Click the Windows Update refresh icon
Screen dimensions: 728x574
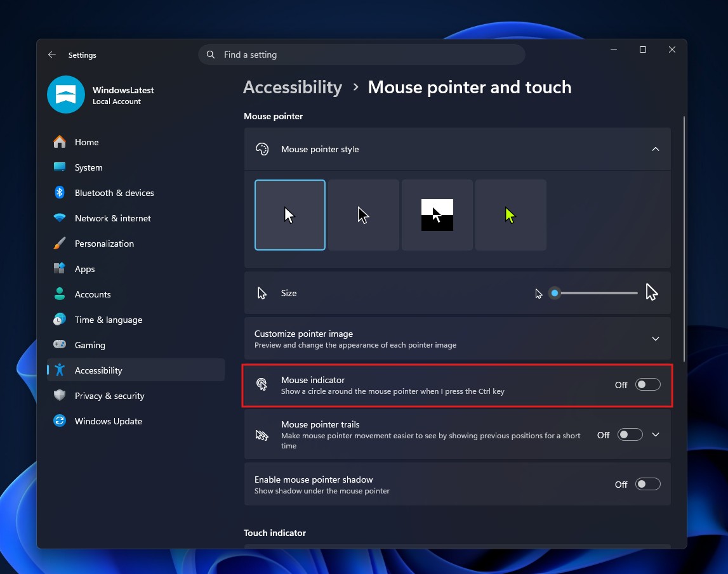(60, 421)
